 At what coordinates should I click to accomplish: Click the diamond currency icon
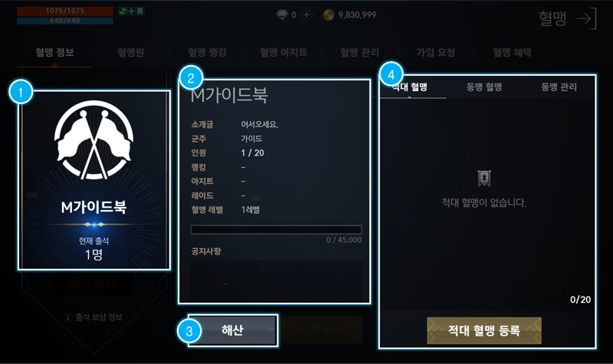coord(282,15)
